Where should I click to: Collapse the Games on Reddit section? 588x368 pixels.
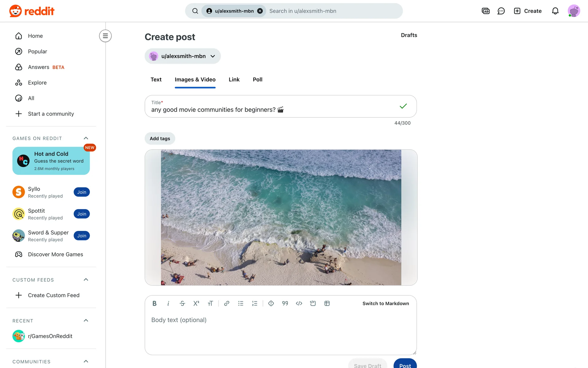86,138
